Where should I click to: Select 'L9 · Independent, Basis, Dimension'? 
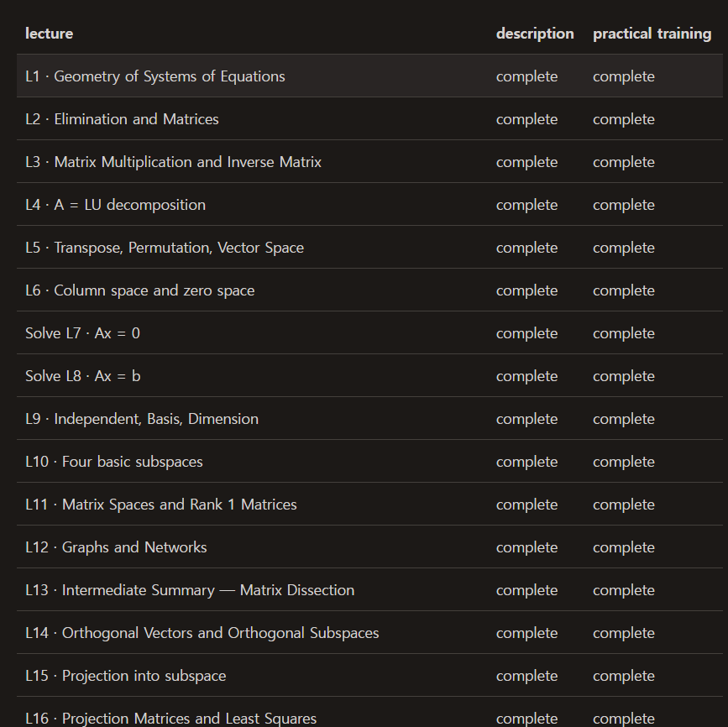[142, 418]
